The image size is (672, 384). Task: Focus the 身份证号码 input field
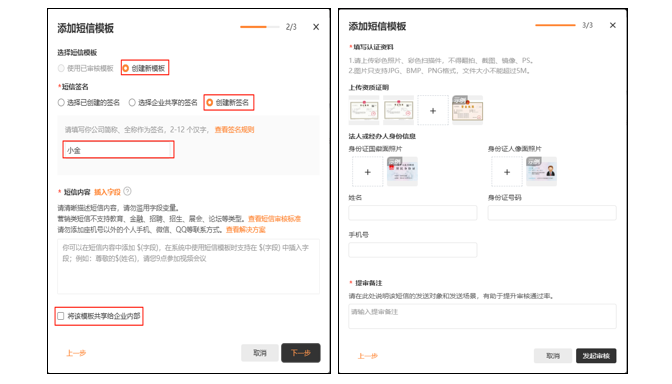(x=552, y=213)
